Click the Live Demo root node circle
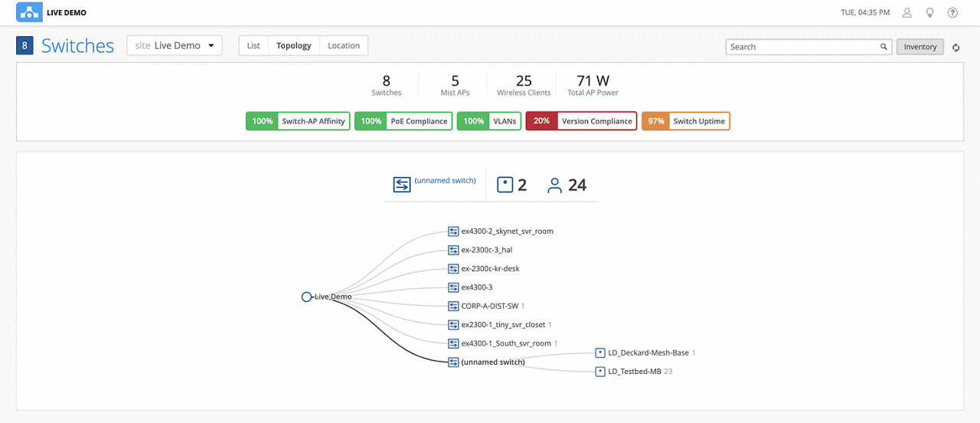 click(306, 297)
